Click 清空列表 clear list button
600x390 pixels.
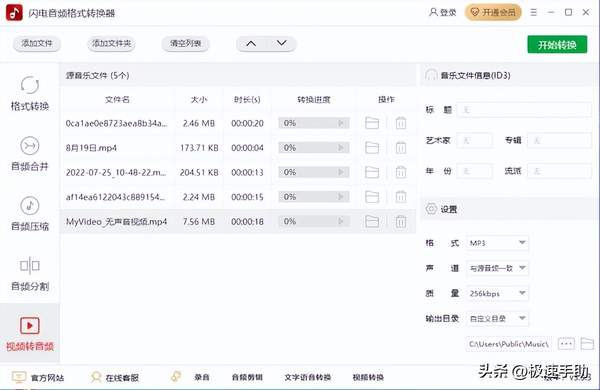coord(186,44)
